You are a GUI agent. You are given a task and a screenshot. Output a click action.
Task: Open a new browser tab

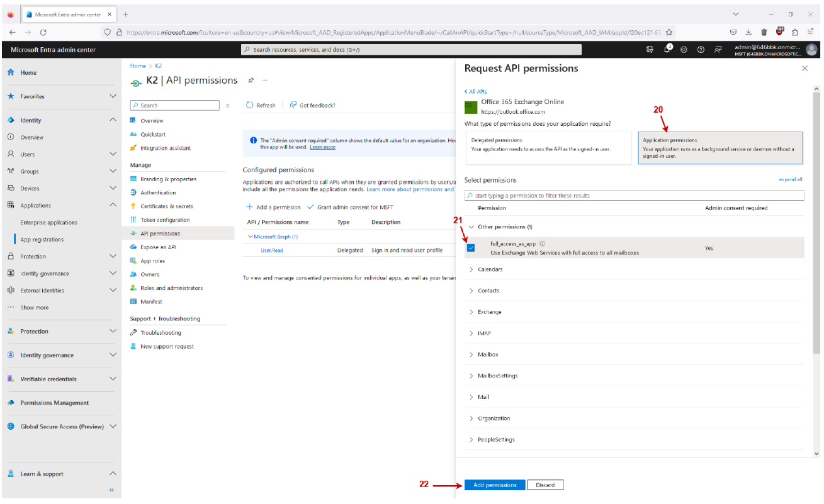click(126, 14)
